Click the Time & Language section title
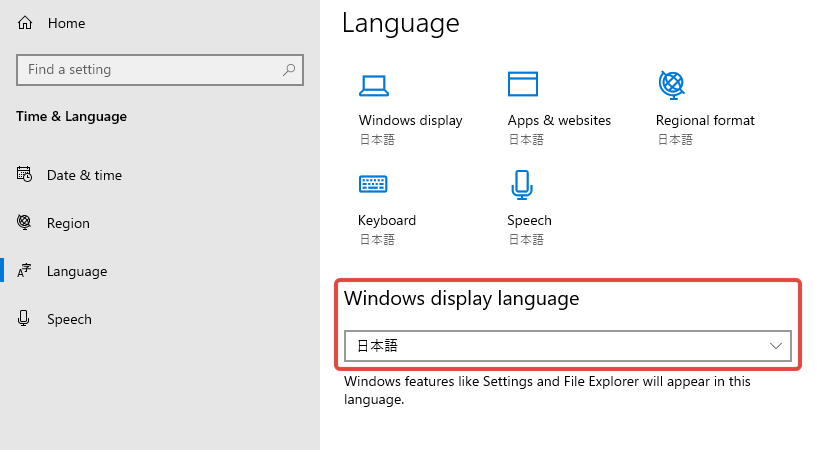The height and width of the screenshot is (450, 820). [x=71, y=117]
